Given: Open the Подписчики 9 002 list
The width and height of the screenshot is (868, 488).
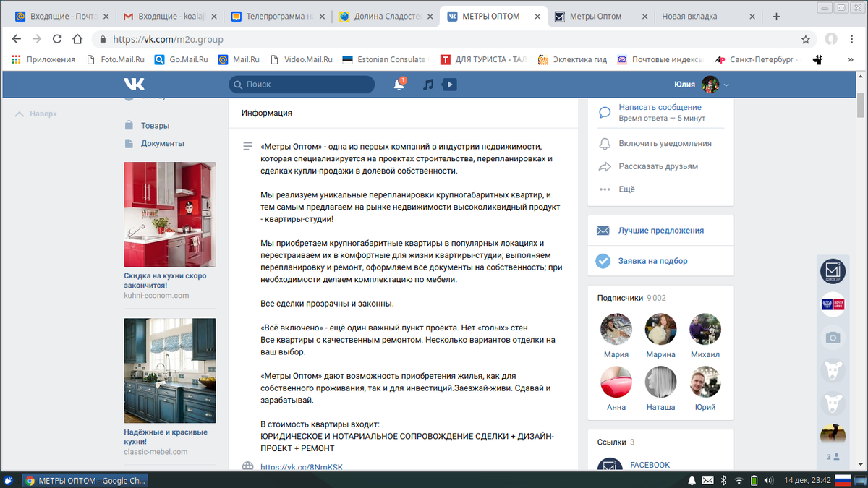Looking at the screenshot, I should tap(631, 297).
